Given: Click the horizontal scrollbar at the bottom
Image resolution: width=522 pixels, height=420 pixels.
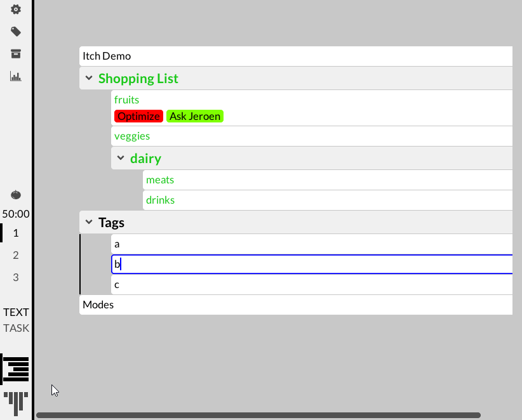Looking at the screenshot, I should point(258,416).
